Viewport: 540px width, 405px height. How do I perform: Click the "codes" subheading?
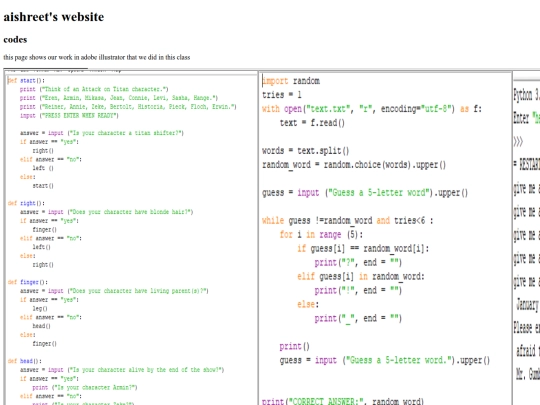pos(15,40)
